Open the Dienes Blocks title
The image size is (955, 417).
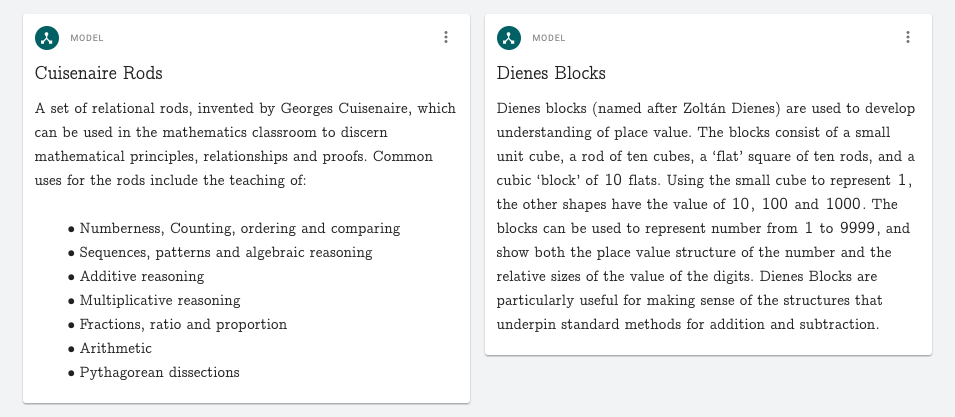(551, 73)
